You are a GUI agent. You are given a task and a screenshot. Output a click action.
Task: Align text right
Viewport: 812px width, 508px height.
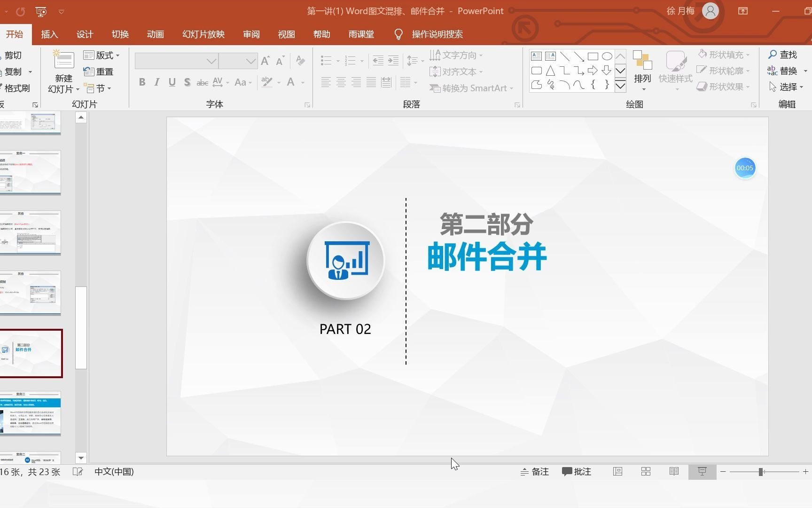[356, 83]
